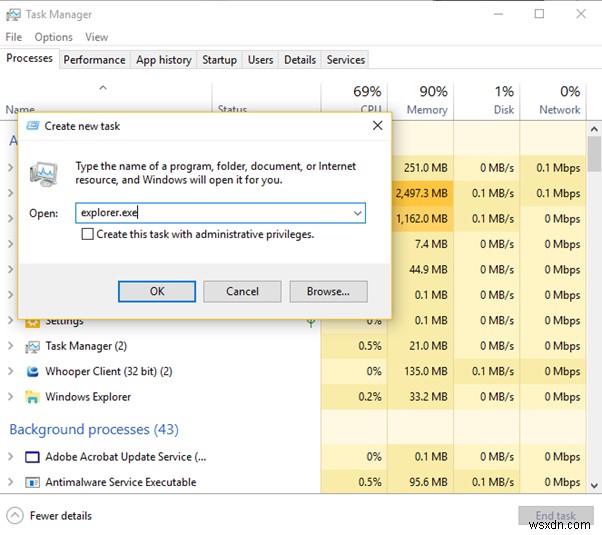Expand the Windows Explorer process row

[11, 396]
